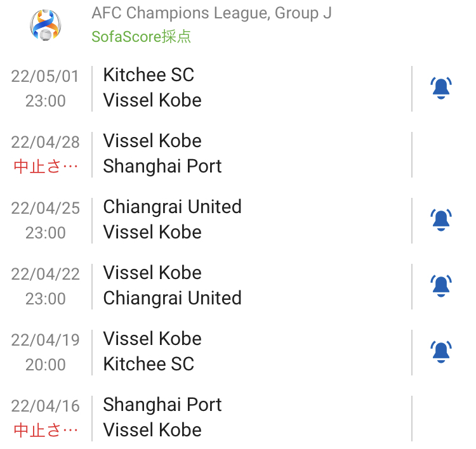This screenshot has height=449, width=476.
Task: Open Shanghai Port in the 22/04/28 match
Action: pyautogui.click(x=162, y=166)
